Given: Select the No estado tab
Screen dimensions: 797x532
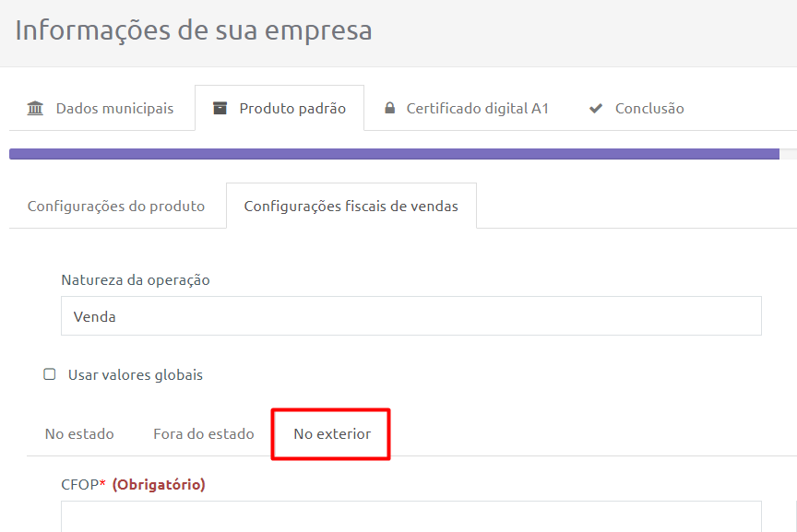Looking at the screenshot, I should 79,434.
